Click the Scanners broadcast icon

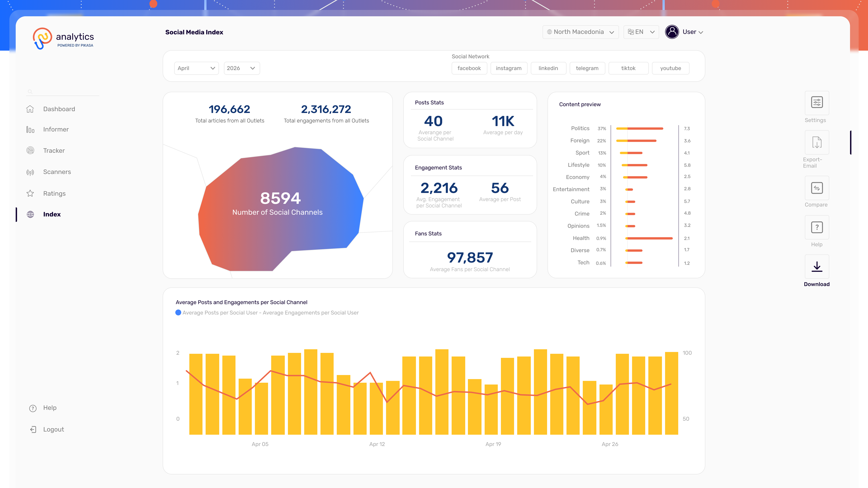(30, 172)
